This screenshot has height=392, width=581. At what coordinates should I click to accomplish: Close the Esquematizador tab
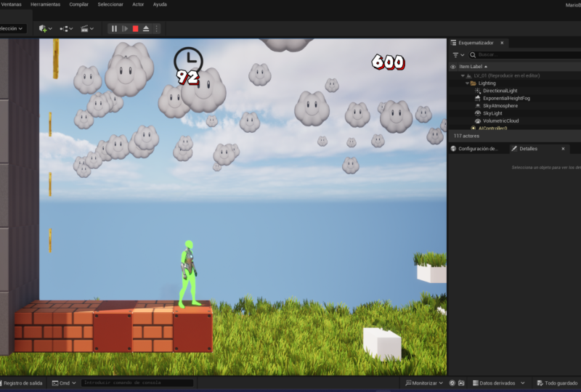(x=502, y=43)
